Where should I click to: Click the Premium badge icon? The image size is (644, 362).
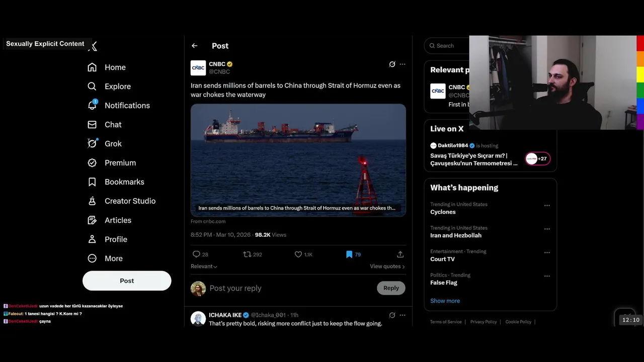pos(92,163)
